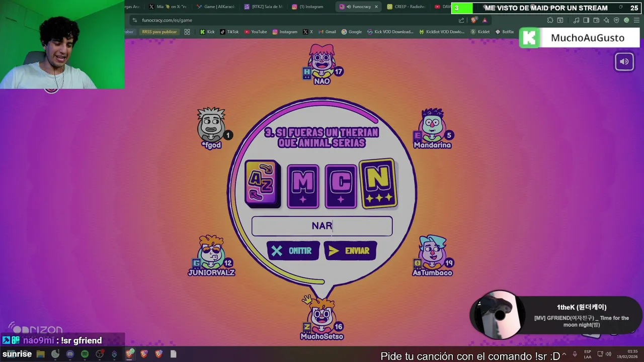644x362 pixels.
Task: Click the green profile avatar icon
Action: click(626, 20)
